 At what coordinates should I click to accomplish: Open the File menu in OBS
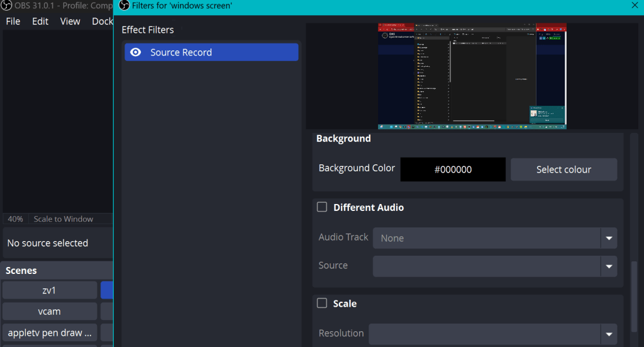[13, 21]
